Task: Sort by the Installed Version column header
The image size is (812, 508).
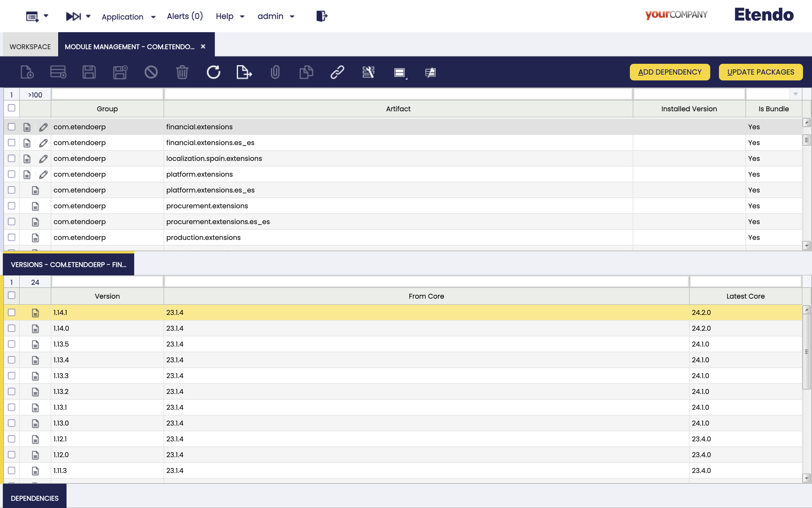Action: point(689,109)
